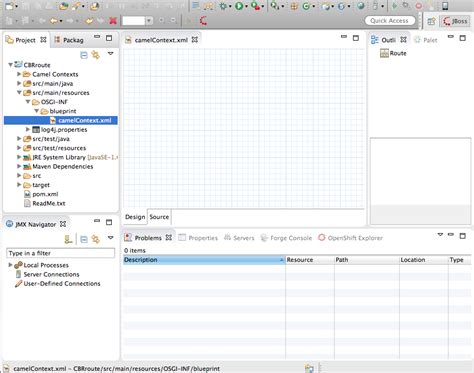Click the New wizard toolbar icon
The image size is (474, 373).
(10, 6)
